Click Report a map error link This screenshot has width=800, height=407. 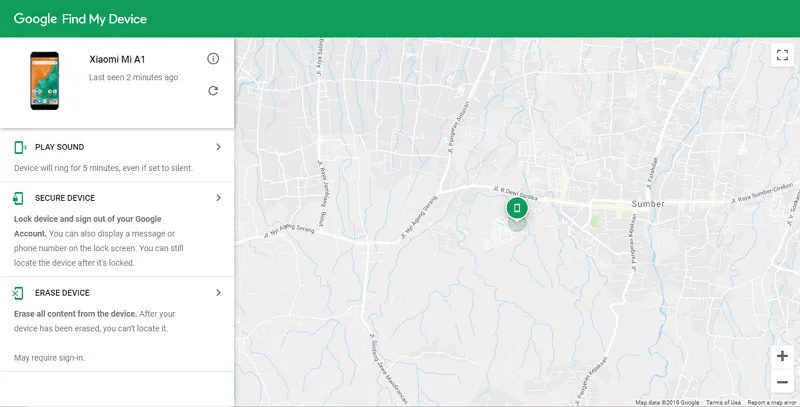[x=772, y=402]
